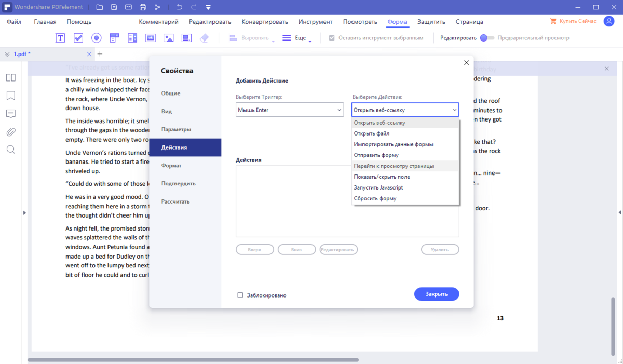
Task: Open the quick access customize arrow
Action: (x=208, y=7)
